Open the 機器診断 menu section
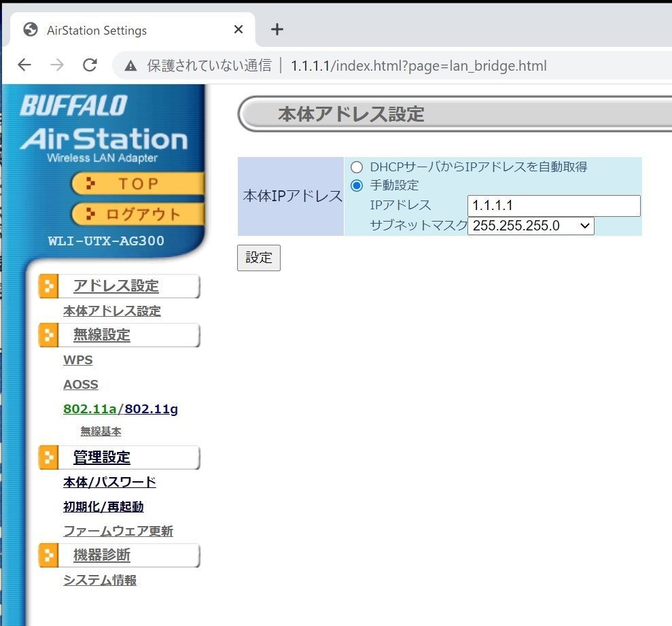The image size is (672, 626). [101, 555]
